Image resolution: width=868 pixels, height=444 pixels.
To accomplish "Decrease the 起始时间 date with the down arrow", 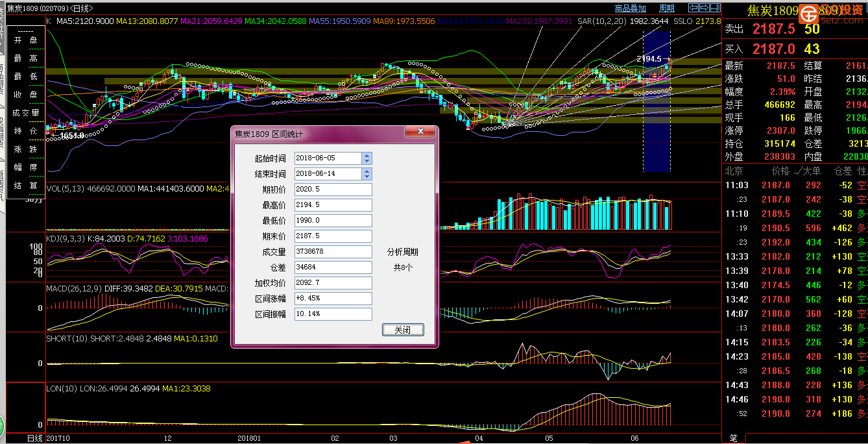I will (367, 161).
